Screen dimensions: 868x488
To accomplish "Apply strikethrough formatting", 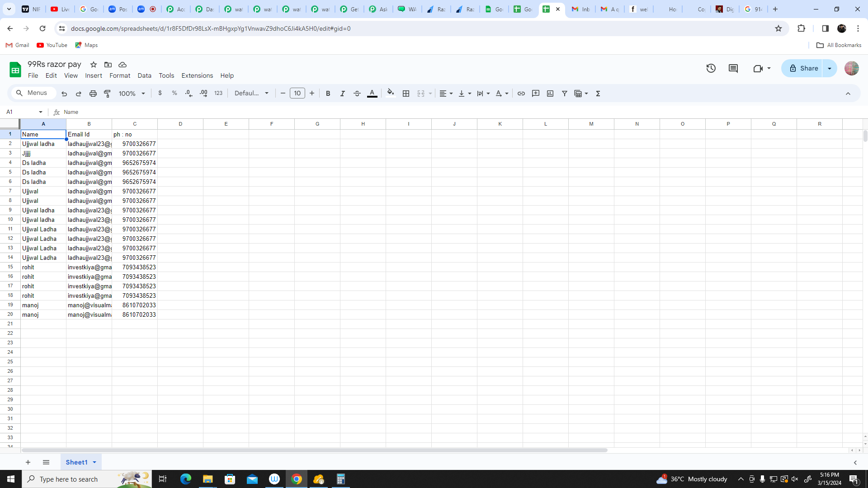I will [x=357, y=94].
